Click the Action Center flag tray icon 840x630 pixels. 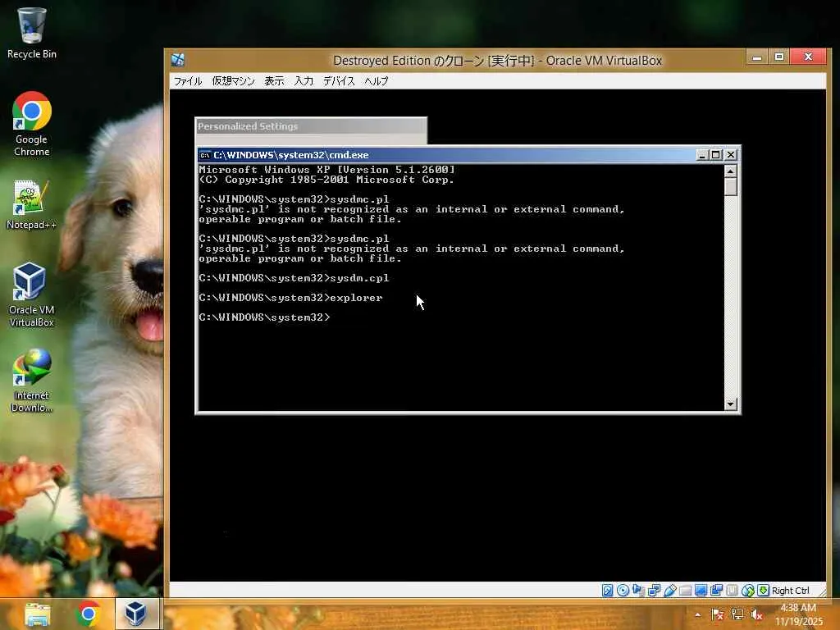[717, 614]
